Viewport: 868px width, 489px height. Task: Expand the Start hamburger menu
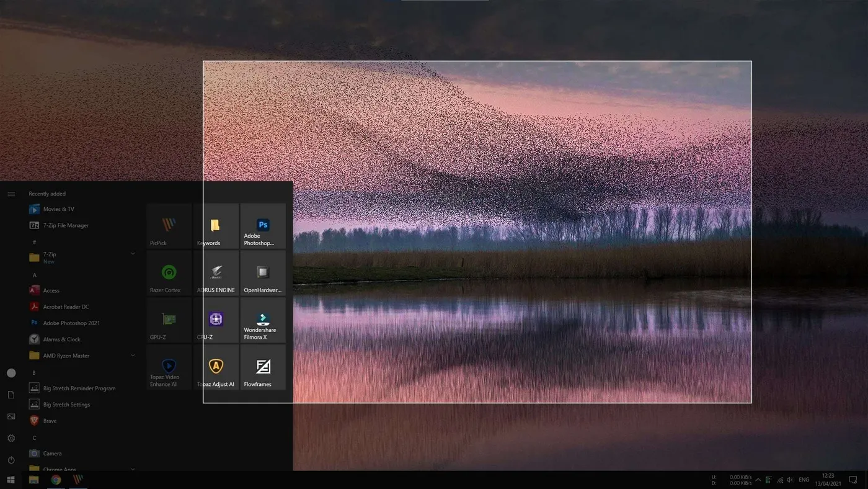point(11,194)
